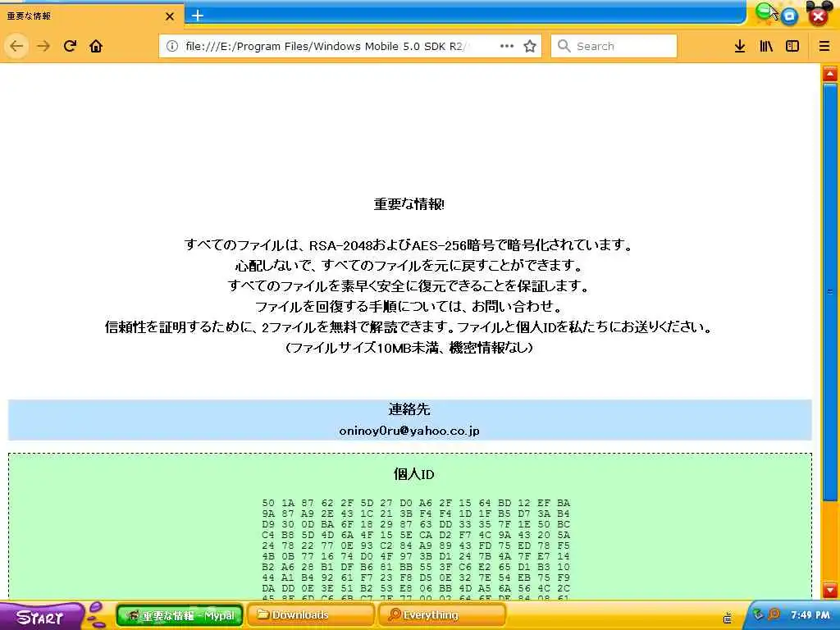Click the blue vertical scrollbar thumb
This screenshot has height=630, width=840.
tap(830, 292)
